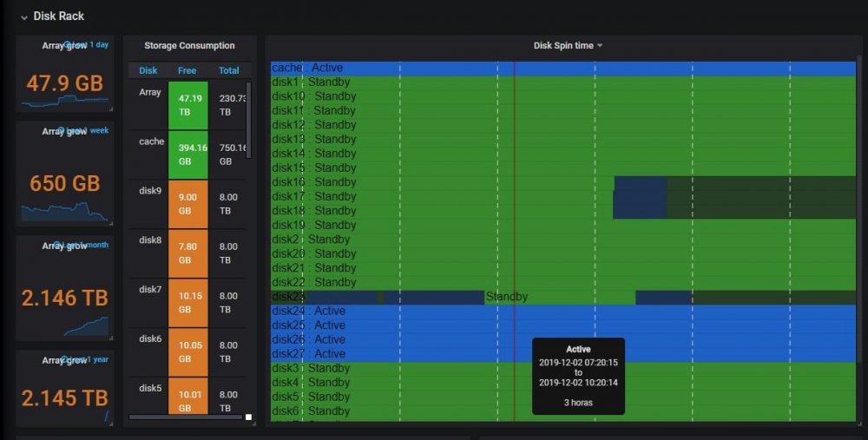Click the disk17 Standby timeline row
Viewport: 868px width, 440px height.
563,197
